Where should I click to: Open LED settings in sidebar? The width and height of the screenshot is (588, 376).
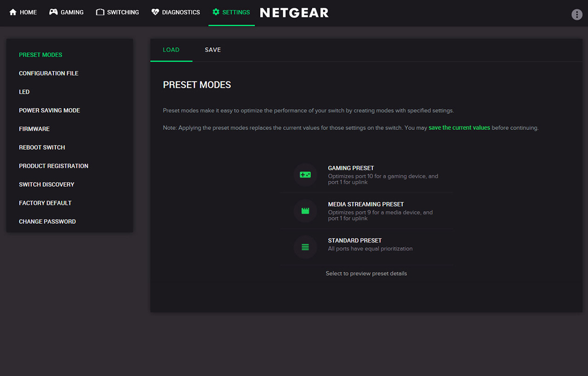[x=24, y=92]
